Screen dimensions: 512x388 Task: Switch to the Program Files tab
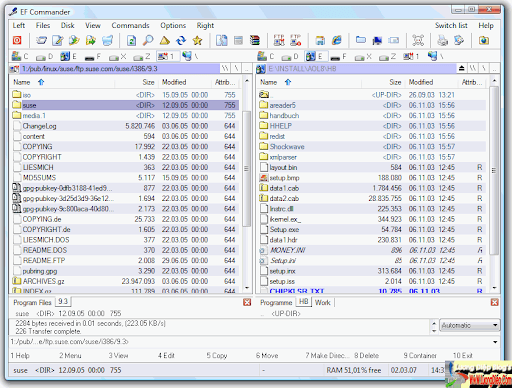point(32,302)
